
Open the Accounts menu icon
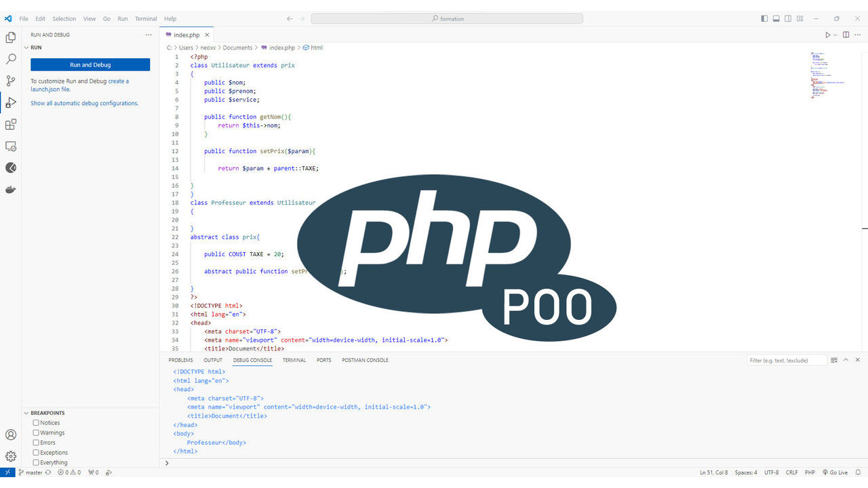coord(10,434)
